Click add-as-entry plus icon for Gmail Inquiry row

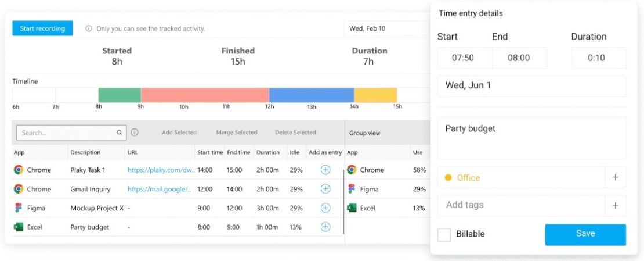pyautogui.click(x=325, y=189)
